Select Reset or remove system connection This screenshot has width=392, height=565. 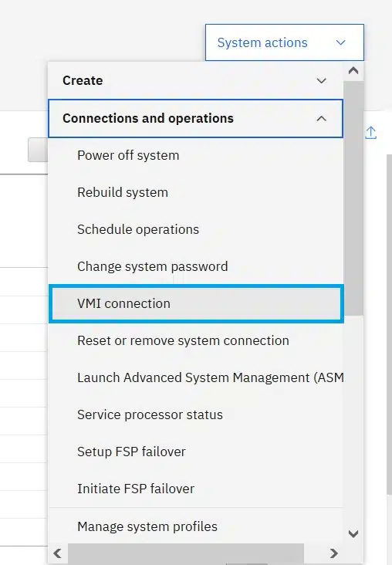point(196,341)
